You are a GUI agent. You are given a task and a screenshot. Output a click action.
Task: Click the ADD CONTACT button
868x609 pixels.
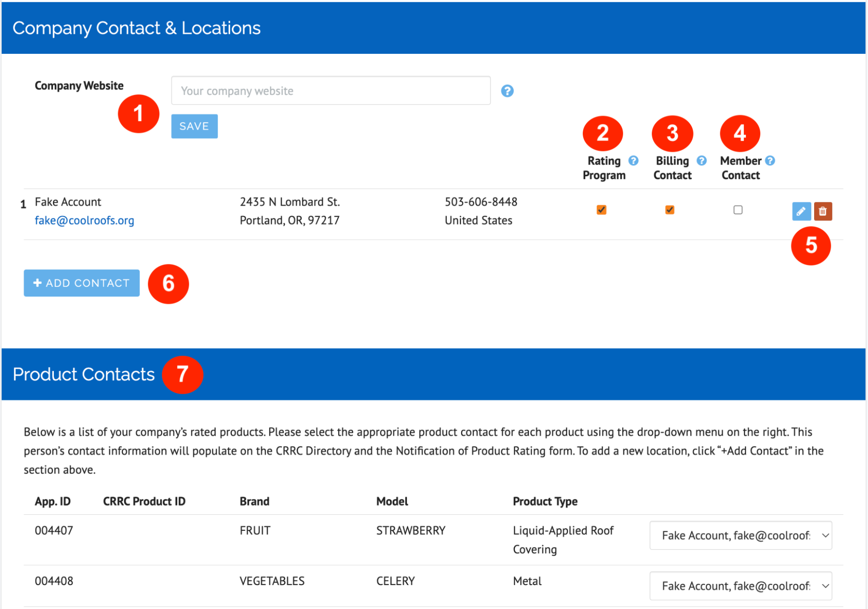click(81, 283)
